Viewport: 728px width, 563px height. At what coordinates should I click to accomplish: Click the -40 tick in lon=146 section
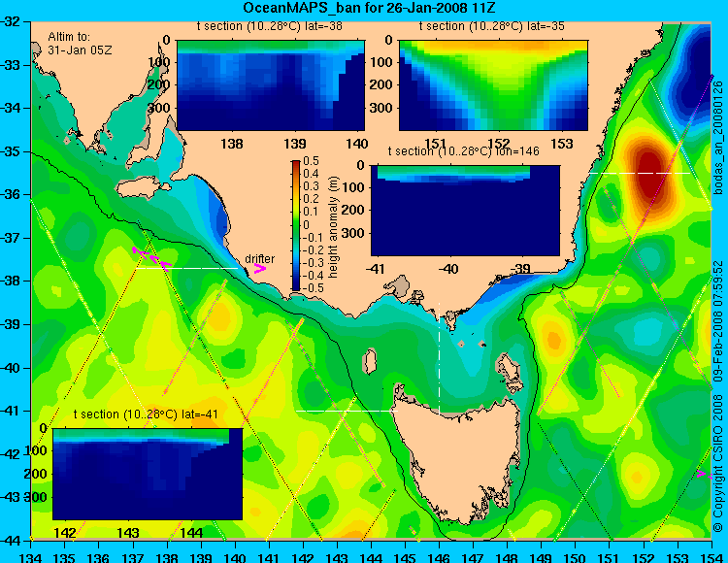(448, 269)
